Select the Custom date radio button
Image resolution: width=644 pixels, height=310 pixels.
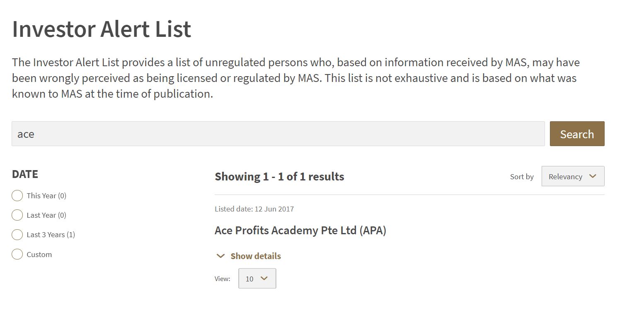pyautogui.click(x=17, y=254)
